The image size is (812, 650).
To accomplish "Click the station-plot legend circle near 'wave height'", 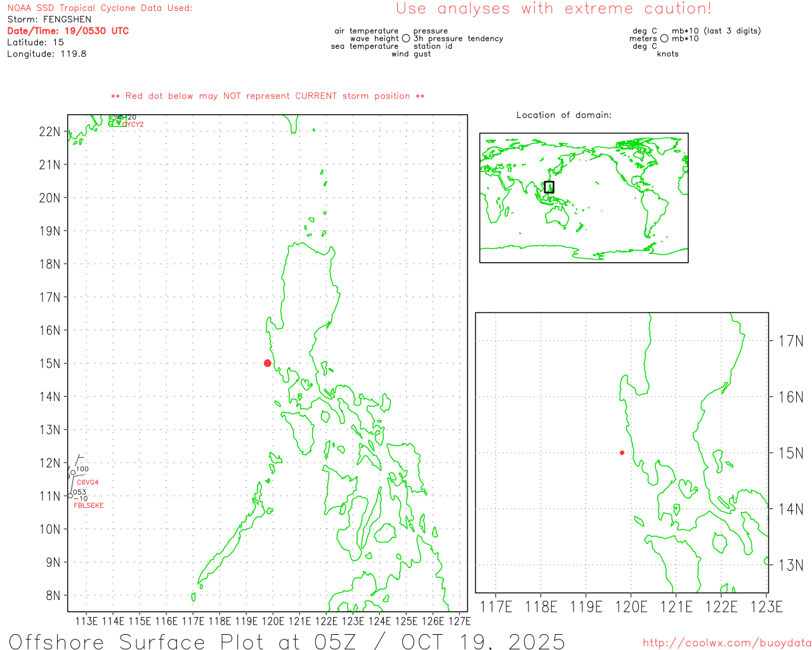I will tap(406, 39).
